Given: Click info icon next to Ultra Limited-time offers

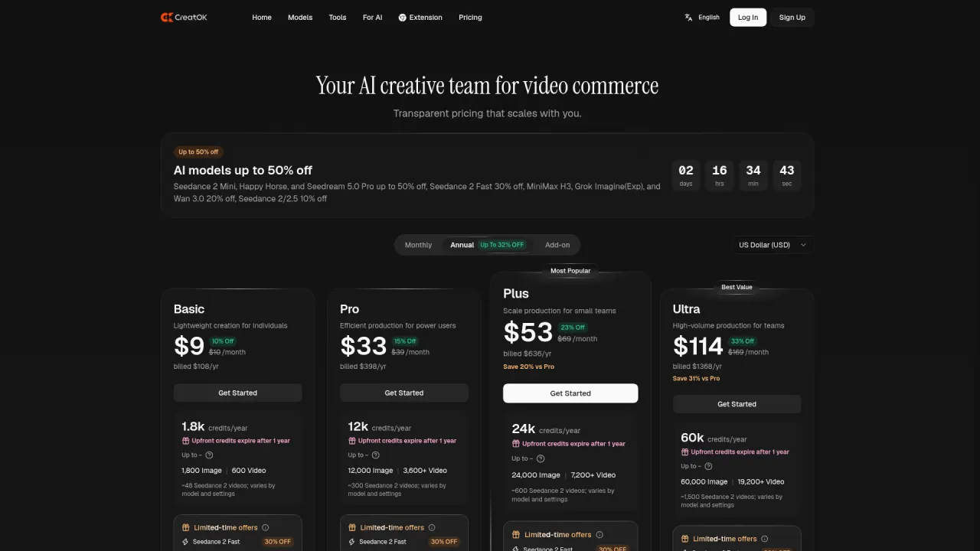Looking at the screenshot, I should pos(765,539).
